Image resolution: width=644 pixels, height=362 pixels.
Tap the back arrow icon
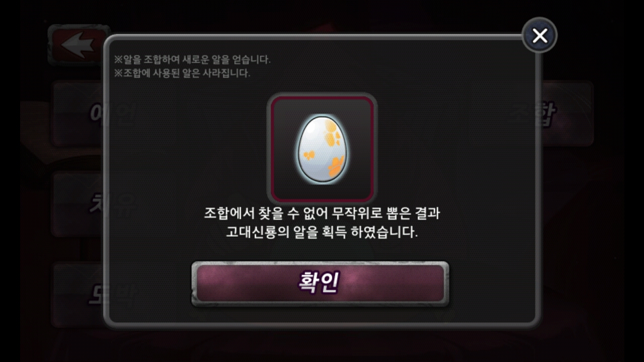pyautogui.click(x=78, y=45)
